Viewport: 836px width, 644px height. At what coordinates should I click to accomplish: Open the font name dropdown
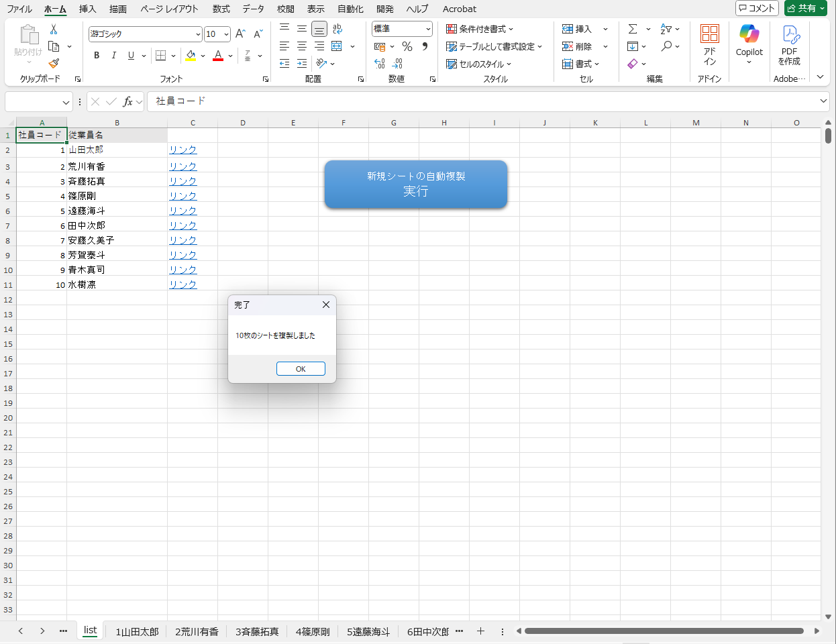[x=198, y=34]
